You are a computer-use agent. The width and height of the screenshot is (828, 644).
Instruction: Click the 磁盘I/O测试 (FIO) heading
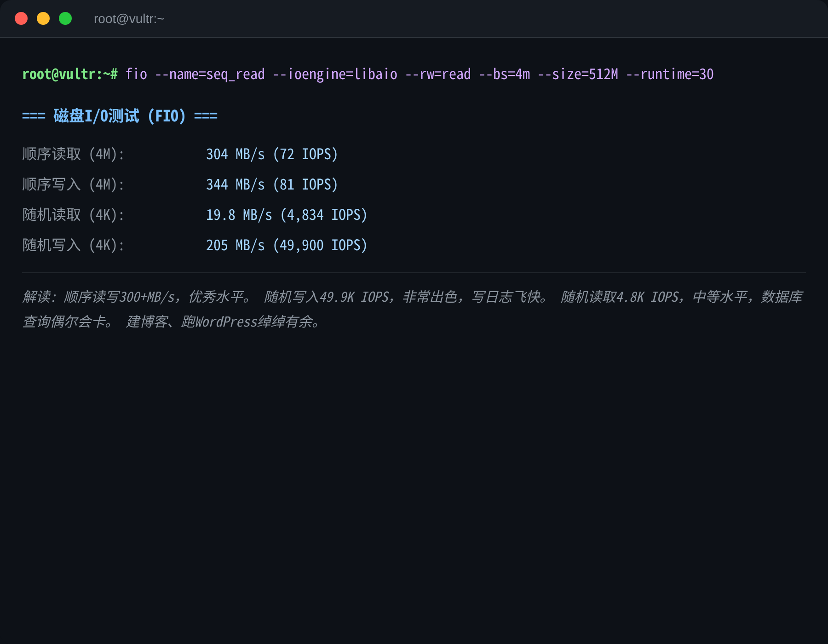(x=120, y=116)
